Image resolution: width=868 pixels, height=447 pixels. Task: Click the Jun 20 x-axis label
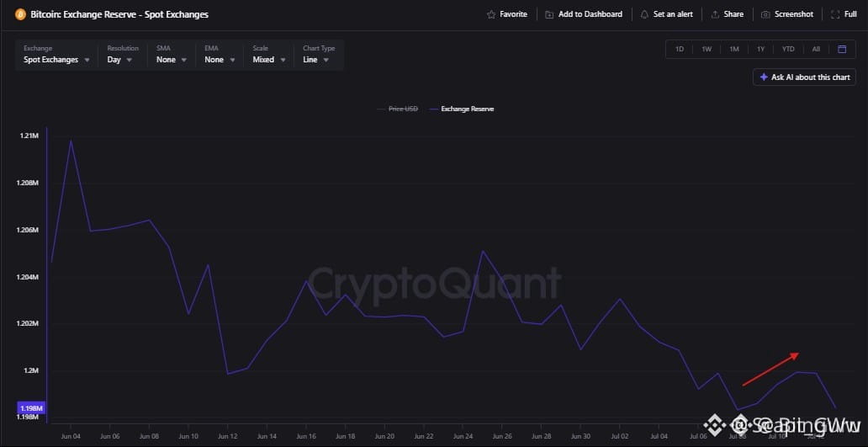384,436
